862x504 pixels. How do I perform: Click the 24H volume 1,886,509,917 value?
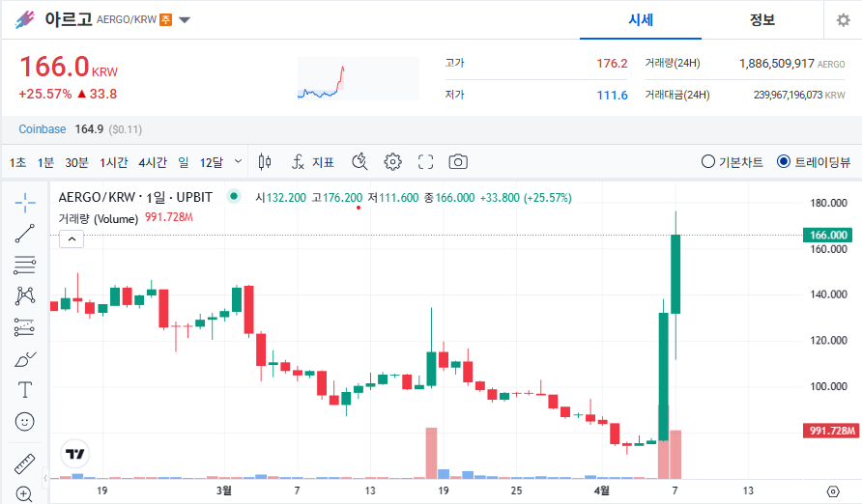coord(776,64)
